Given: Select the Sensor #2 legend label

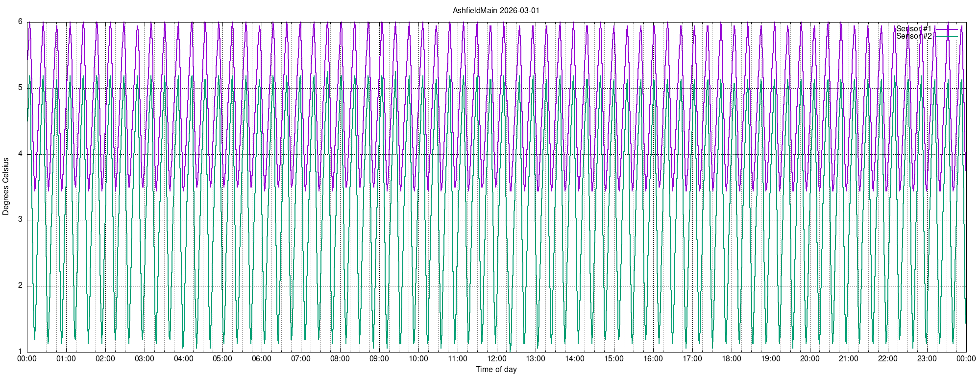Looking at the screenshot, I should tap(913, 36).
